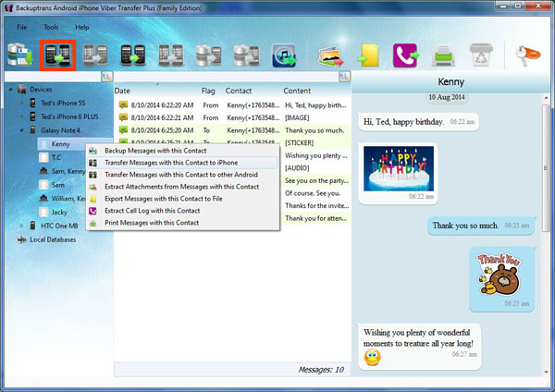Screen dimensions: 555x392
Task: Open the Tools menu
Action: (51, 27)
